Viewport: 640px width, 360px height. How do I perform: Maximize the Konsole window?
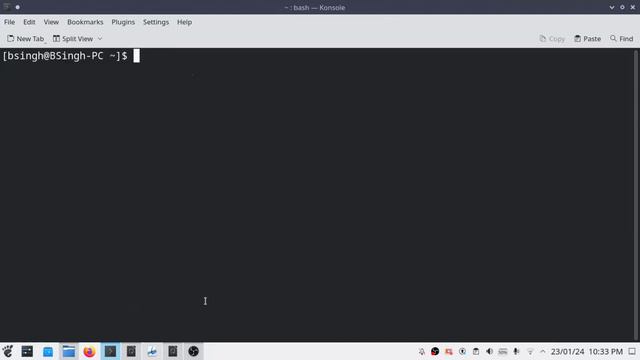622,7
